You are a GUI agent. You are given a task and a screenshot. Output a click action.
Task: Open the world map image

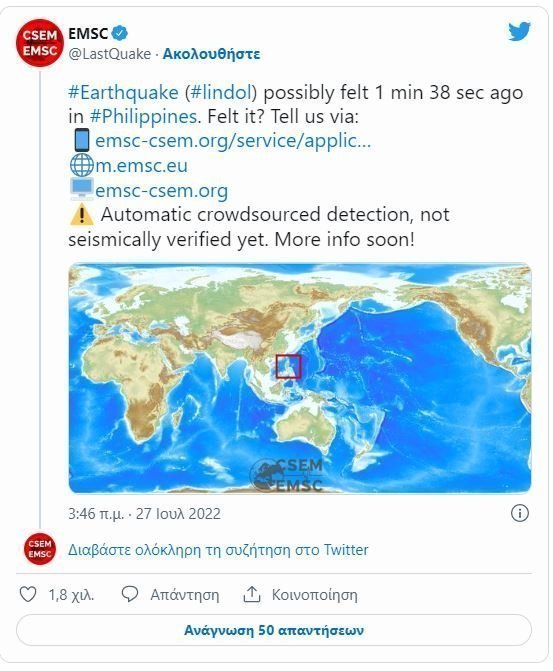point(300,378)
